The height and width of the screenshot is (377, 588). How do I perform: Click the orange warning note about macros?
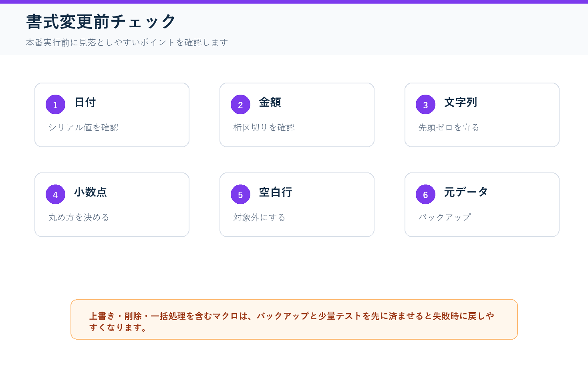point(294,320)
